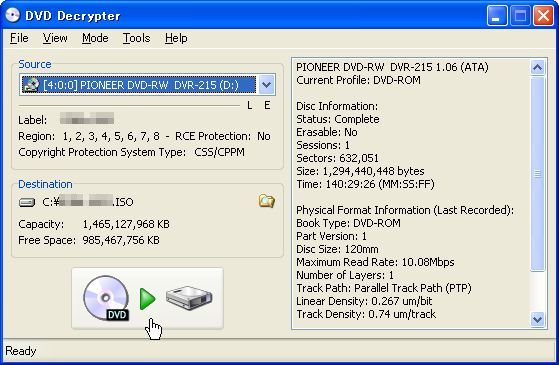Click the scroll up arrow in info panel
This screenshot has height=365, width=559.
coord(538,67)
